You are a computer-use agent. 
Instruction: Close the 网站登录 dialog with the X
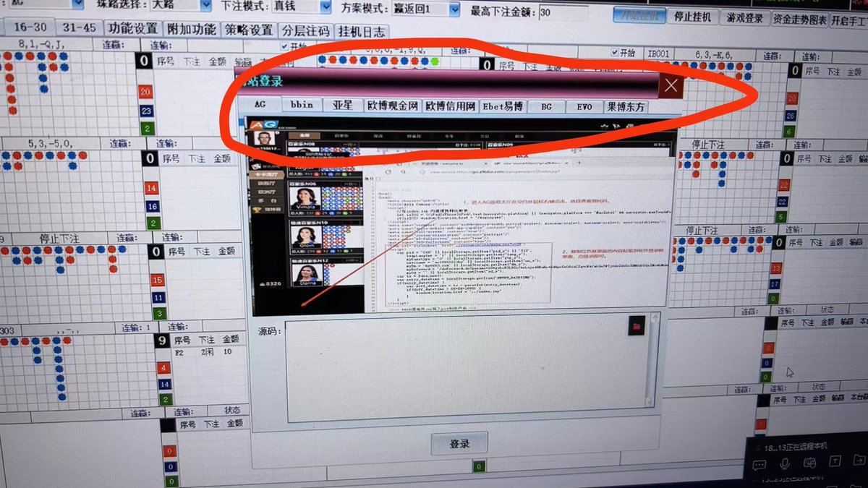point(671,85)
